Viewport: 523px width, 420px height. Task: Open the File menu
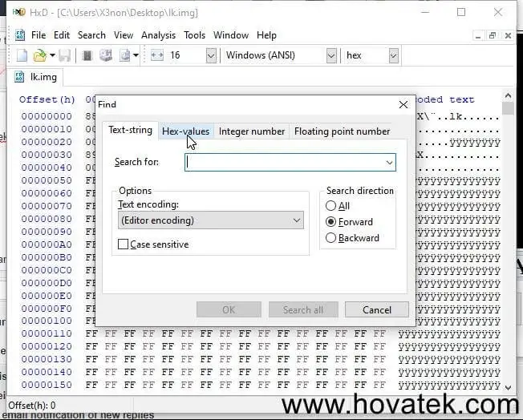(39, 35)
